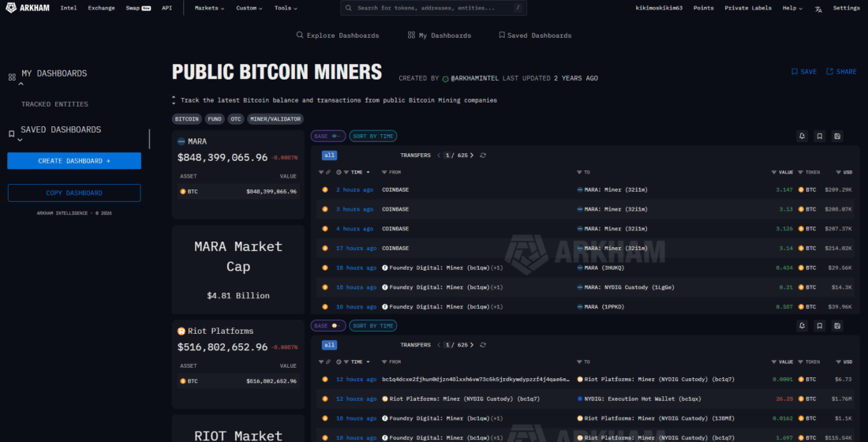Viewport: 868px width, 442px height.
Task: Go to next page of Riot transfers
Action: (472, 345)
